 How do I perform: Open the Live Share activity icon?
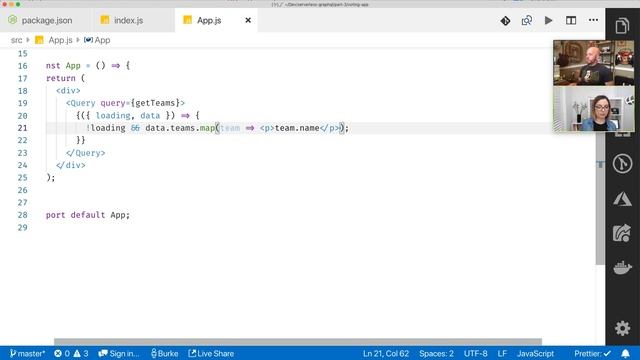pos(622,233)
